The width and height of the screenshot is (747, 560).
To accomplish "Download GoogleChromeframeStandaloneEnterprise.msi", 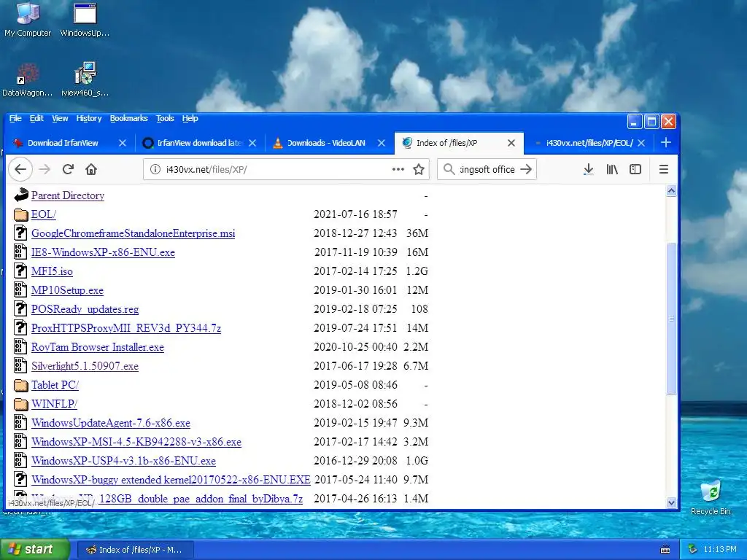I will (133, 233).
